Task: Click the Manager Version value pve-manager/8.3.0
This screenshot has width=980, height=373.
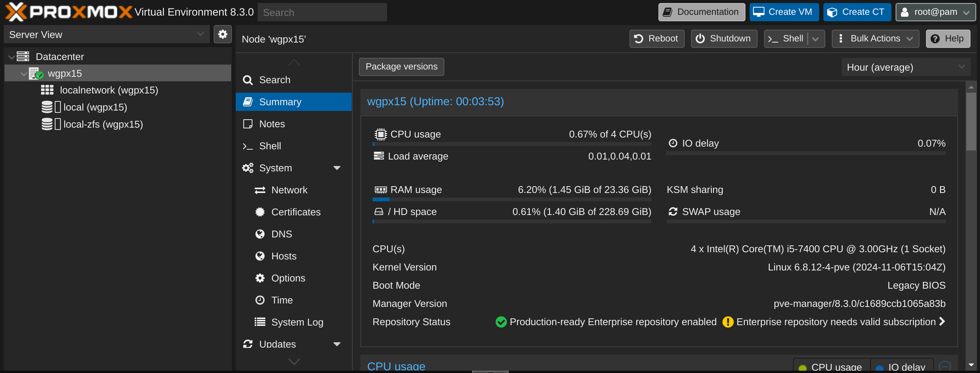Action: click(x=859, y=304)
